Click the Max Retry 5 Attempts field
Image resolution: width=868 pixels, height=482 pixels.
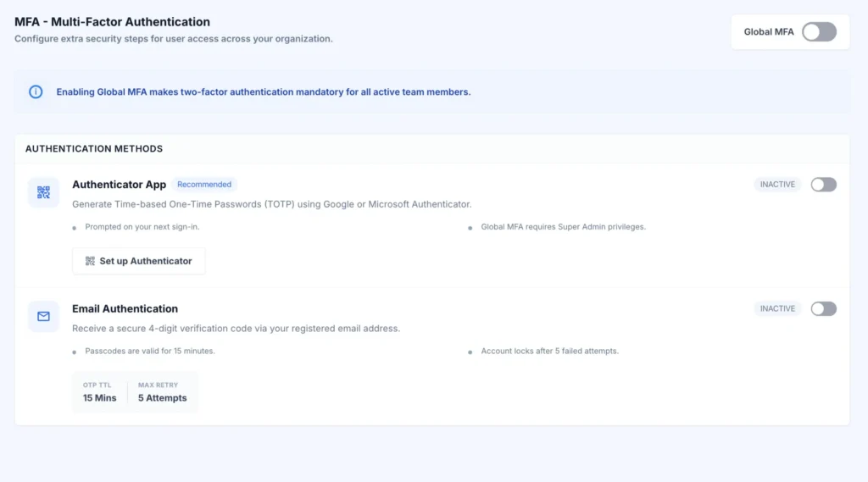click(162, 392)
